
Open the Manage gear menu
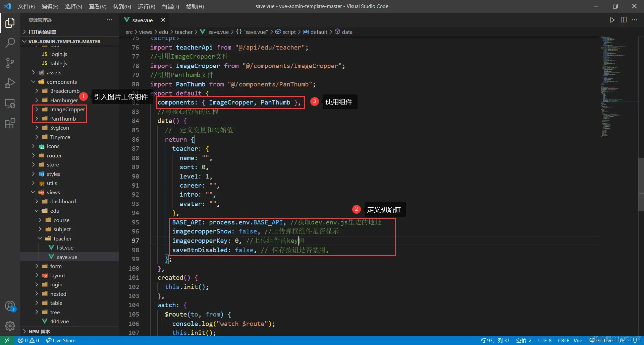[x=10, y=326]
